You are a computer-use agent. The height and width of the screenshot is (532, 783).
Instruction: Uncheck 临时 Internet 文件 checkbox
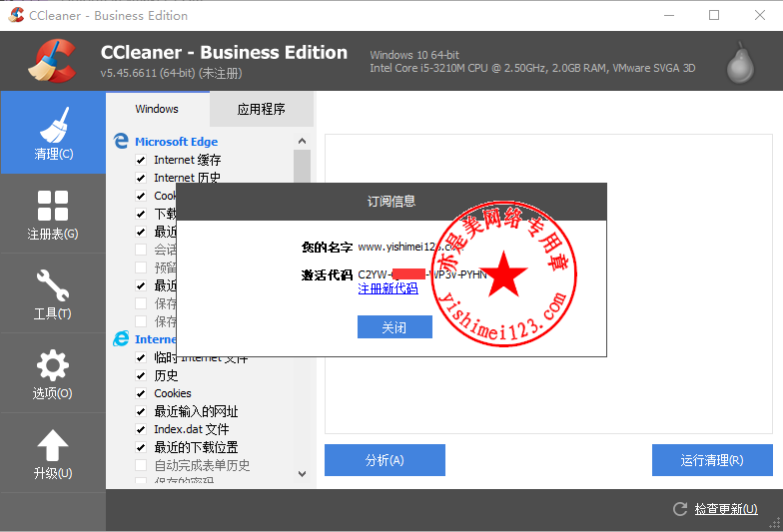(x=141, y=357)
